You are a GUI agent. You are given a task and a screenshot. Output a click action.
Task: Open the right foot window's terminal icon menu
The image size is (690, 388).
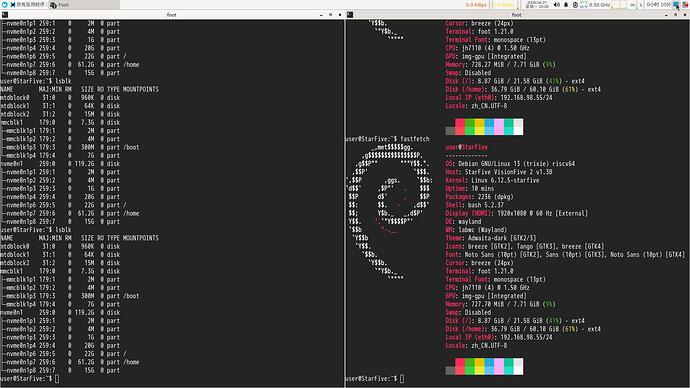350,15
